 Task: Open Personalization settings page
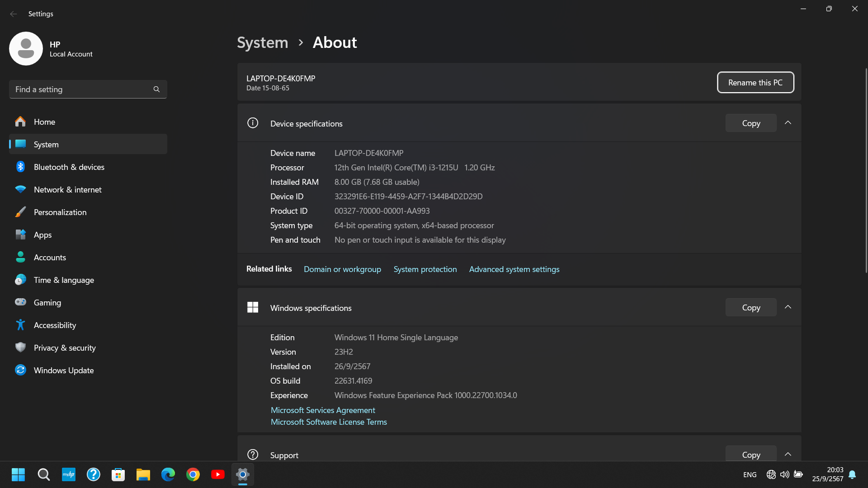tap(88, 212)
